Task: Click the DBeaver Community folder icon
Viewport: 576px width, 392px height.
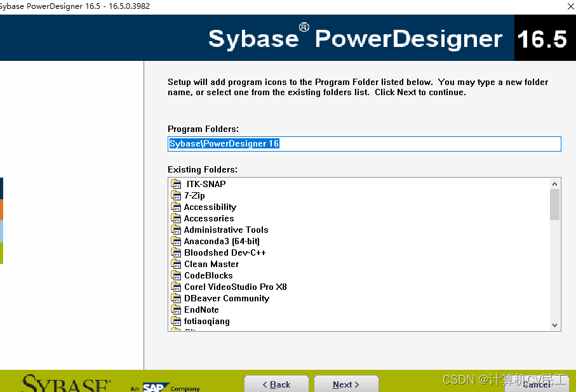Action: [x=176, y=297]
